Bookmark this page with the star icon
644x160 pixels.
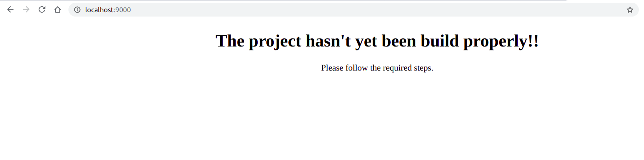point(630,10)
